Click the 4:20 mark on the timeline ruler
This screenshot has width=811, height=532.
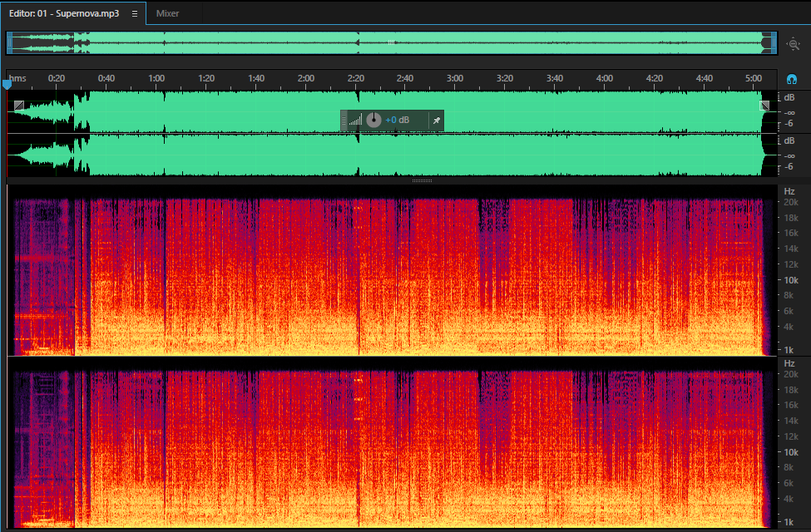pos(655,78)
